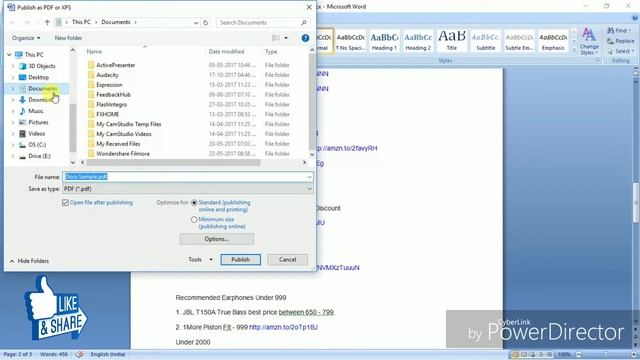Click This PC in the address breadcrumb
Screen dimensions: 640x360
tap(81, 22)
